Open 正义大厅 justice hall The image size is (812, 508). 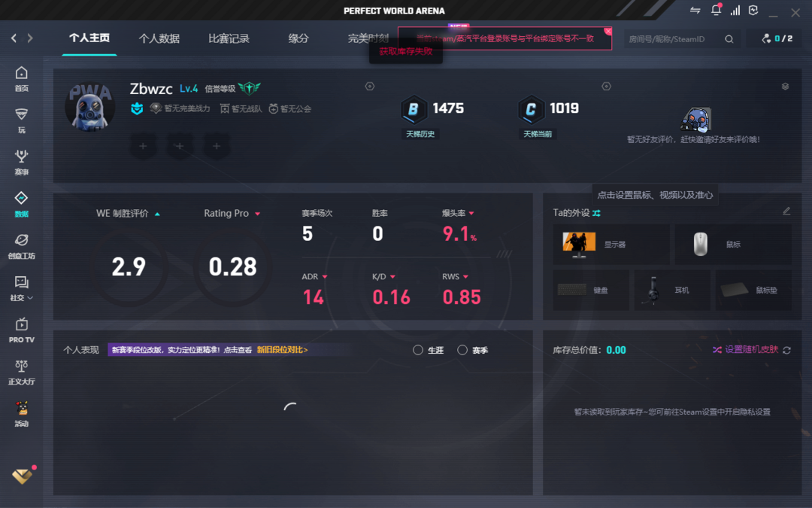click(x=21, y=373)
